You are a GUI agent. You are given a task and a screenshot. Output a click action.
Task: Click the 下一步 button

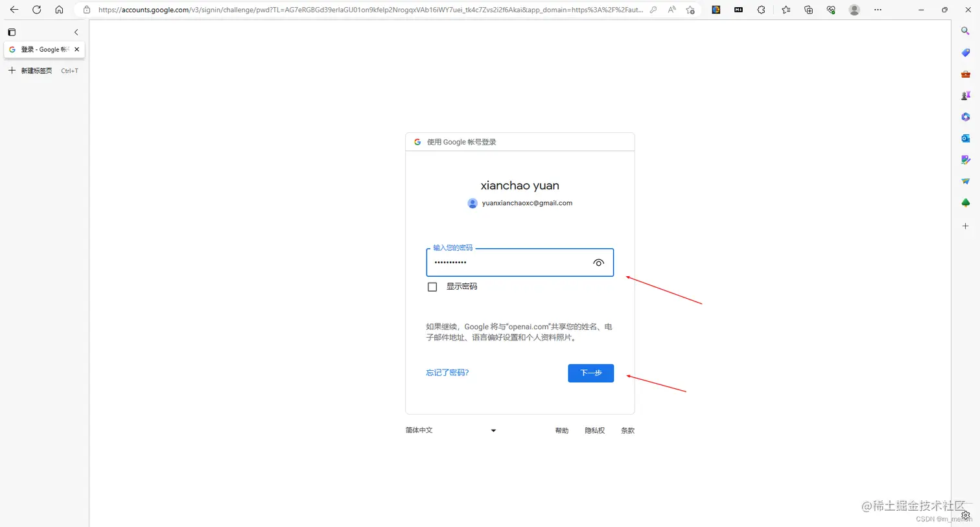pyautogui.click(x=590, y=373)
